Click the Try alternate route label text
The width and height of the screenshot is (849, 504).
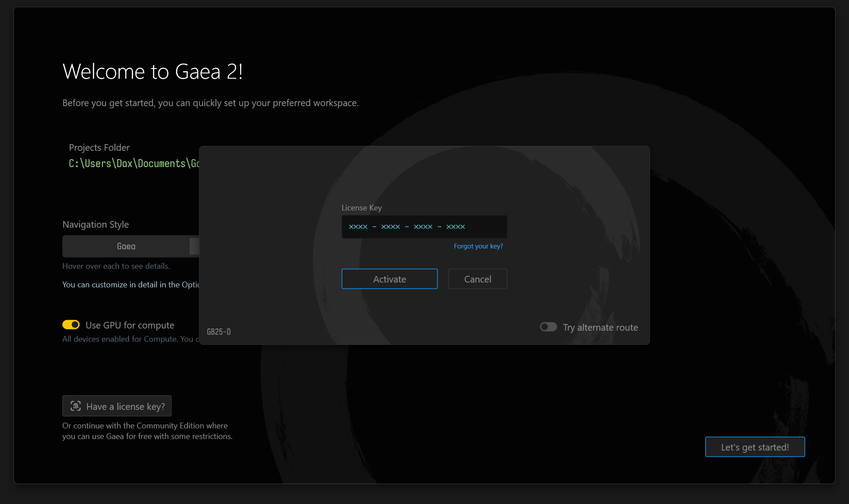600,328
